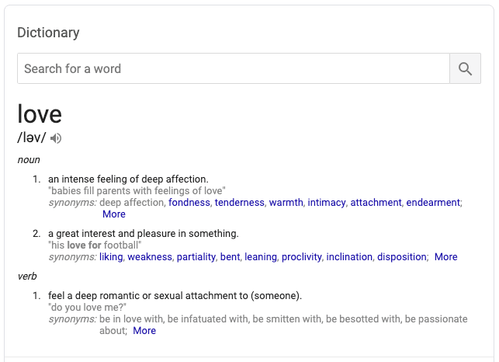Play the pronunciation audio speaker icon
The width and height of the screenshot is (499, 362).
[56, 138]
